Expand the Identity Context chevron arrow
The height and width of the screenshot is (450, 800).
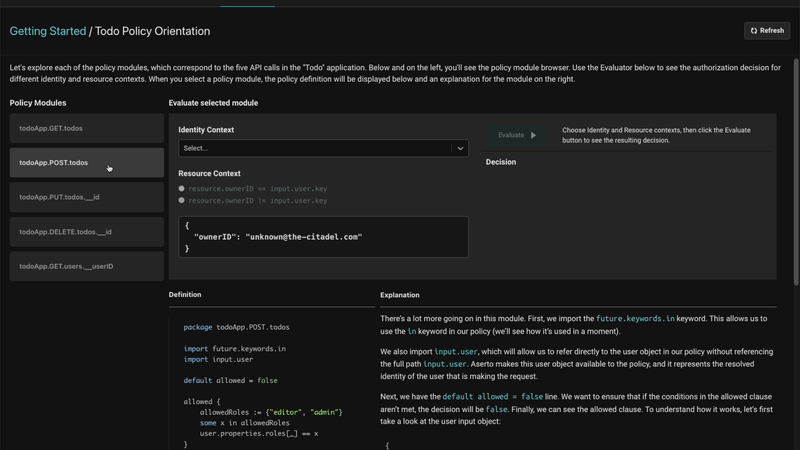(x=460, y=148)
